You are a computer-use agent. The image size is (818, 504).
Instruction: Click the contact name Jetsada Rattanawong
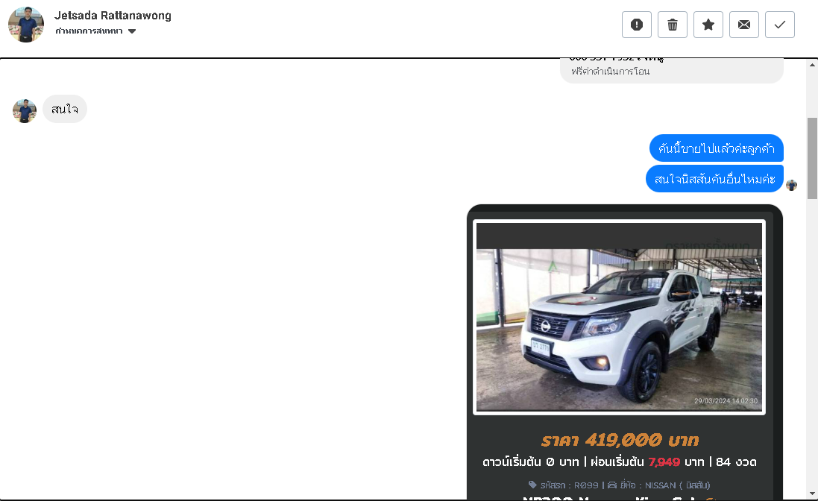[x=113, y=16]
